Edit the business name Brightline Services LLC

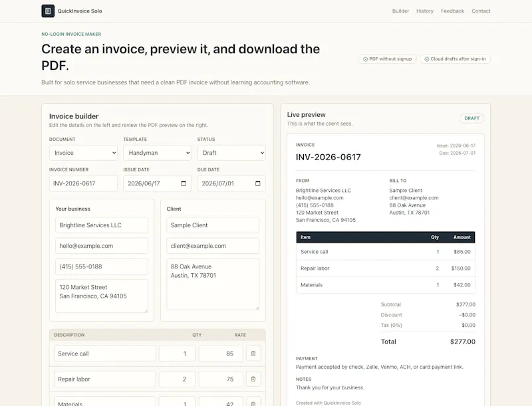click(102, 225)
